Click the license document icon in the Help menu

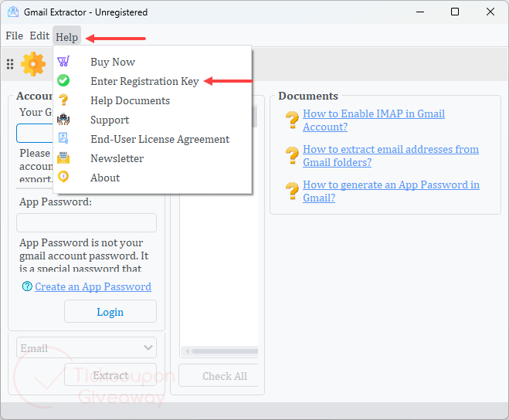click(63, 138)
